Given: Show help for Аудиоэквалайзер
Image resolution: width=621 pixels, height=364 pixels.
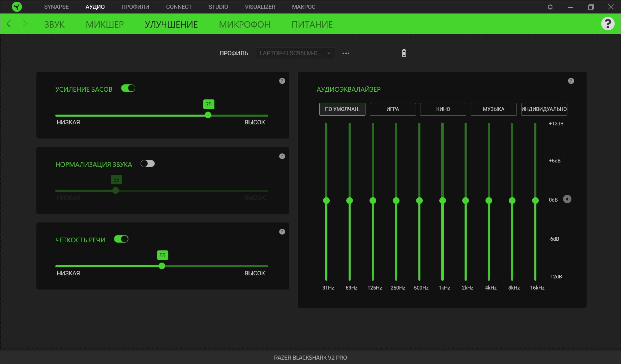Looking at the screenshot, I should coord(571,81).
